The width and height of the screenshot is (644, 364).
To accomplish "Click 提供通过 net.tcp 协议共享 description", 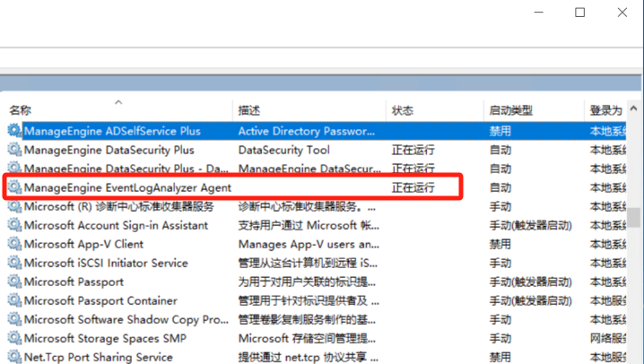I will [309, 357].
